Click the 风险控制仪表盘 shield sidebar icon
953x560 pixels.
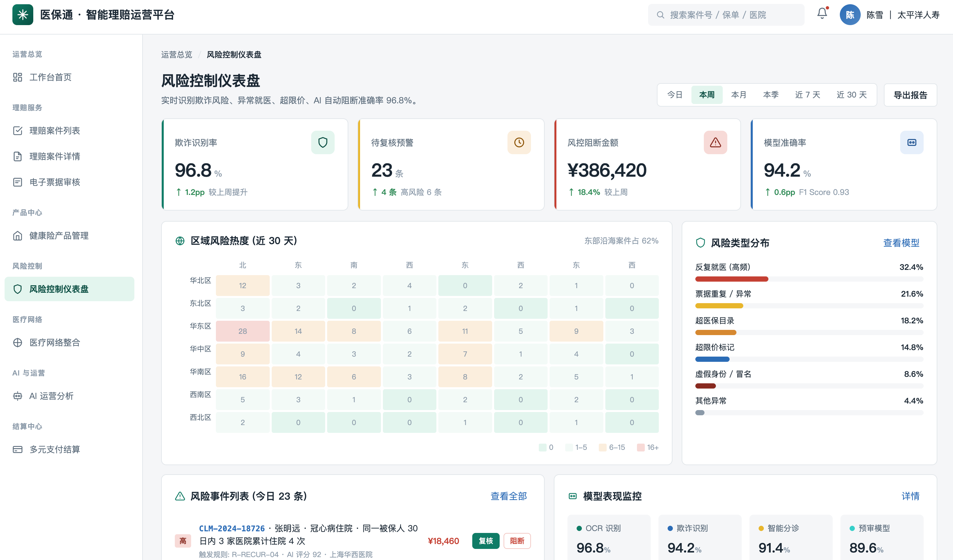17,289
